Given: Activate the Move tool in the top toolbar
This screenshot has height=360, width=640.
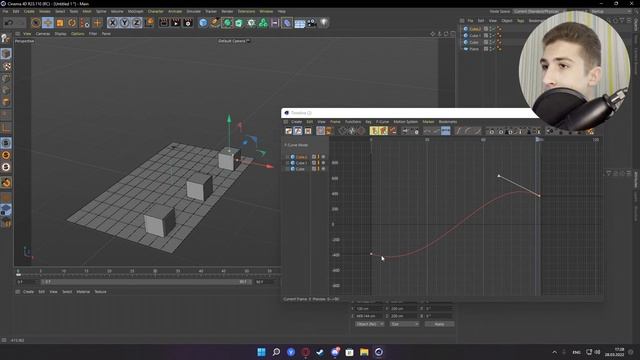Looking at the screenshot, I should click(x=48, y=23).
